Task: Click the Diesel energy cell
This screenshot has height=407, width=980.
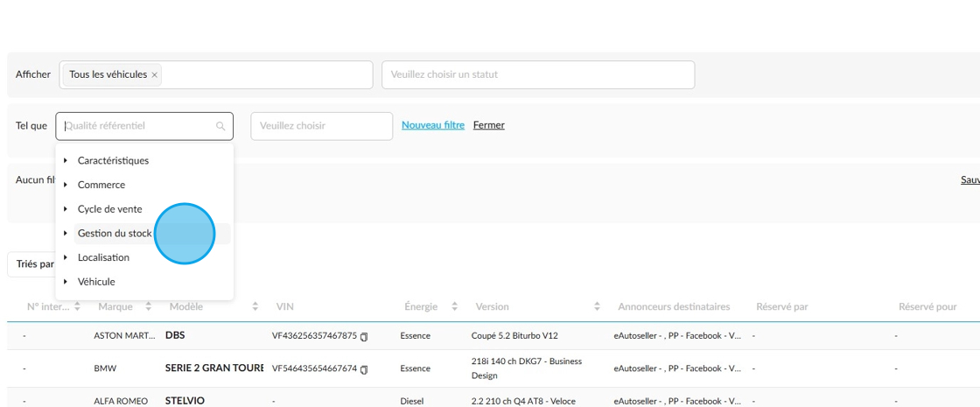Action: pos(412,402)
